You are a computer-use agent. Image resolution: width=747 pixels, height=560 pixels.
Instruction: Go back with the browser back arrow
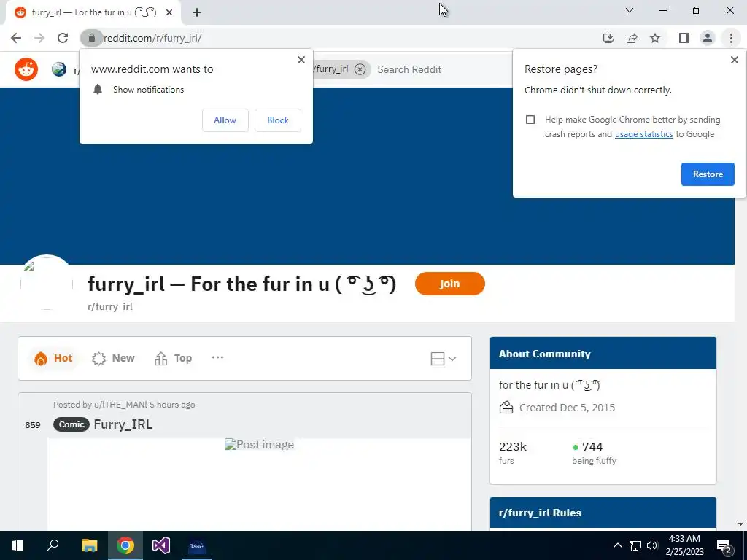coord(16,38)
